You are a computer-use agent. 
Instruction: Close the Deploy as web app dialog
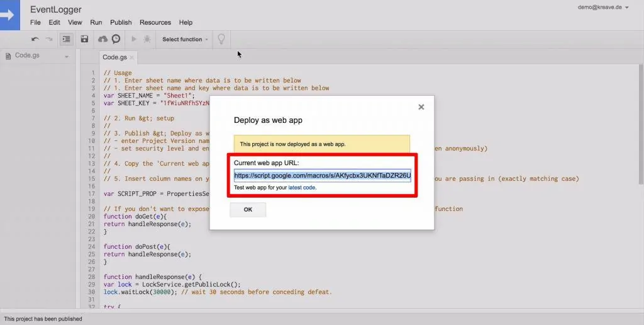point(421,107)
